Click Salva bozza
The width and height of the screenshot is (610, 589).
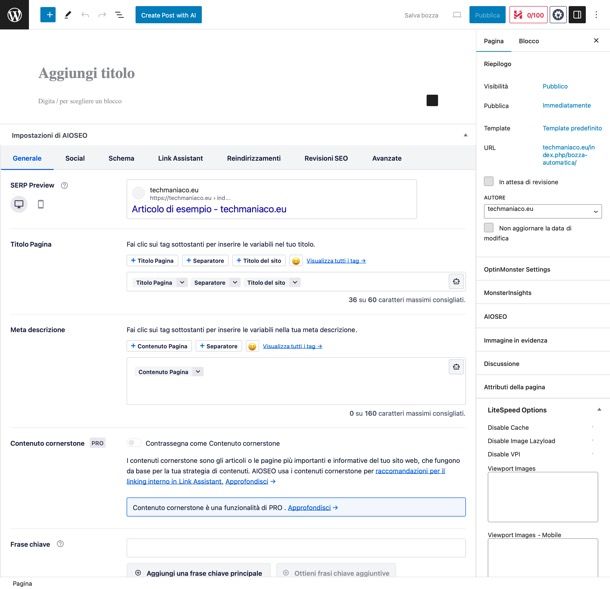click(x=421, y=15)
